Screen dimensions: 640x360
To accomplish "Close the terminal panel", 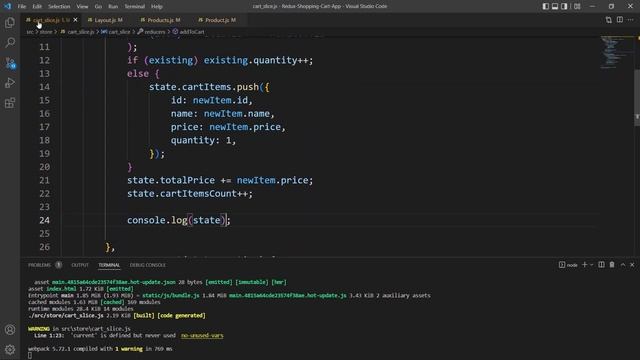I will [x=632, y=265].
